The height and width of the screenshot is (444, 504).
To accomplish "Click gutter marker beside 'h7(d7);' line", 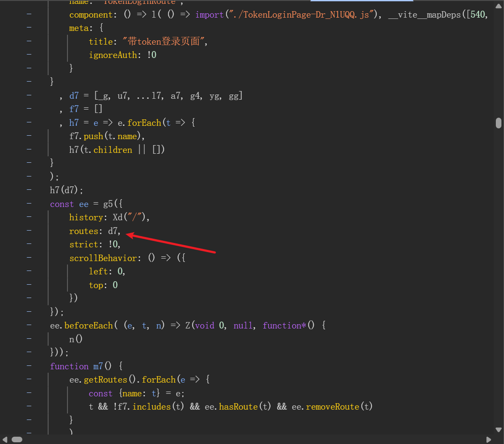I will point(29,190).
